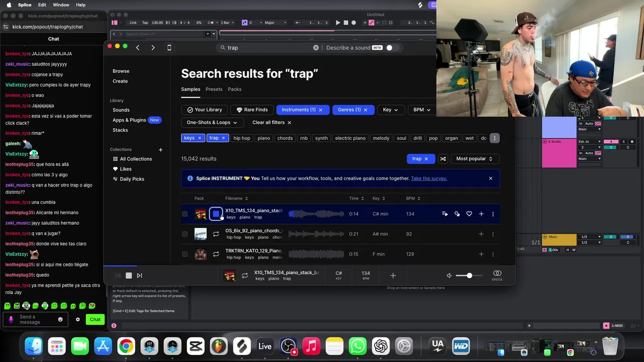Image resolution: width=644 pixels, height=362 pixels.
Task: Sort results by Filename column
Action: pos(236,198)
